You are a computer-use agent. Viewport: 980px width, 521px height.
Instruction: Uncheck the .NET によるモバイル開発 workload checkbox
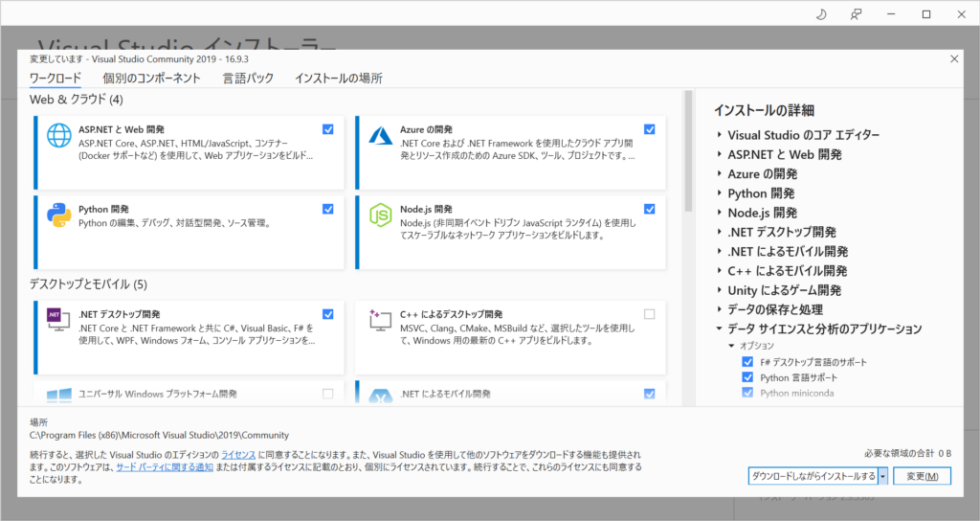coord(650,394)
